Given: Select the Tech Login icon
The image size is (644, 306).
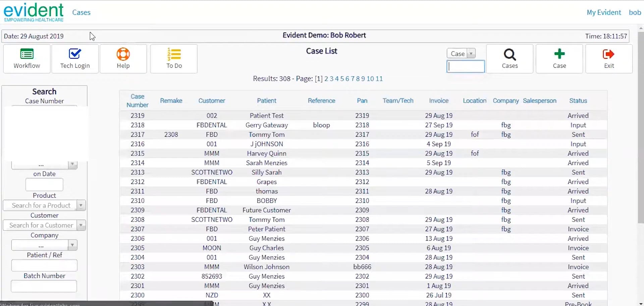Looking at the screenshot, I should click(x=74, y=59).
